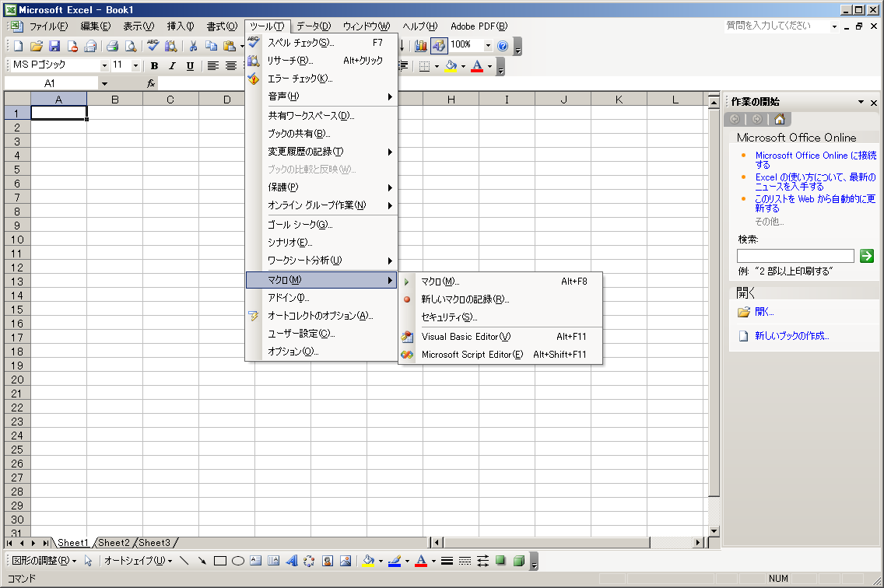Select 新しいマクロの記録 menu item
The height and width of the screenshot is (588, 884).
(465, 299)
